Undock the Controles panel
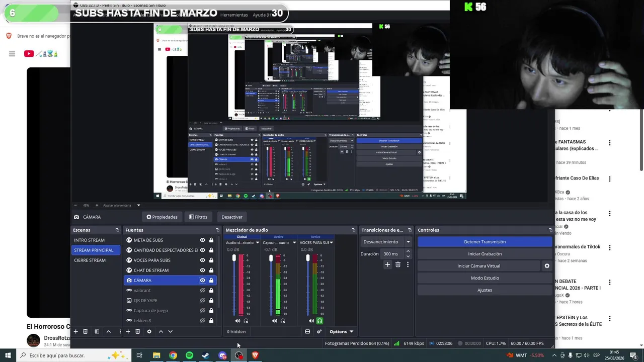This screenshot has width=644, height=362. 550,230
